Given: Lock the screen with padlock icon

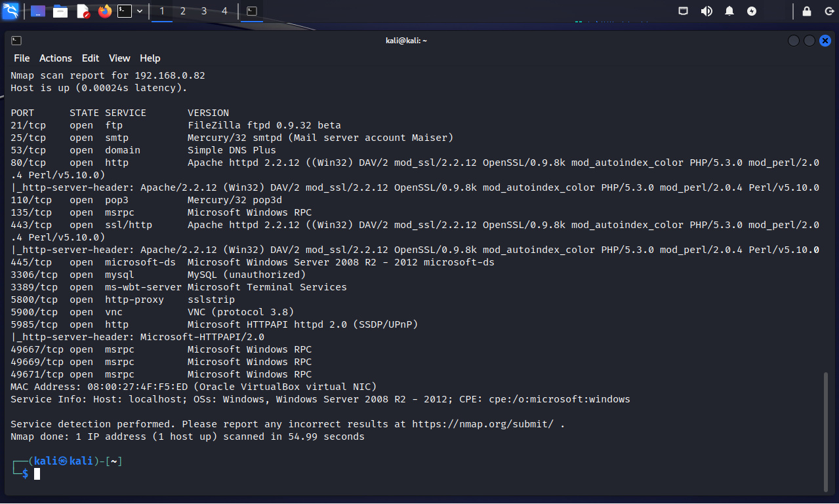Looking at the screenshot, I should [807, 11].
